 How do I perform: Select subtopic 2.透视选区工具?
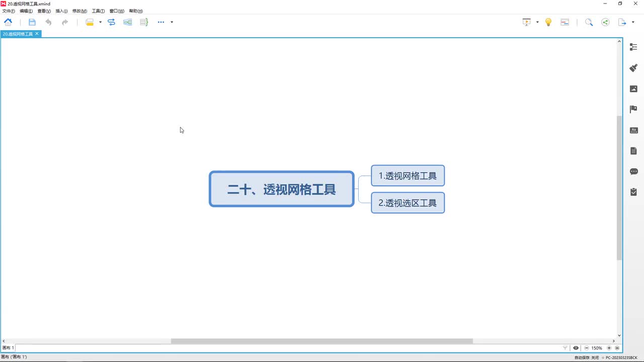(408, 203)
